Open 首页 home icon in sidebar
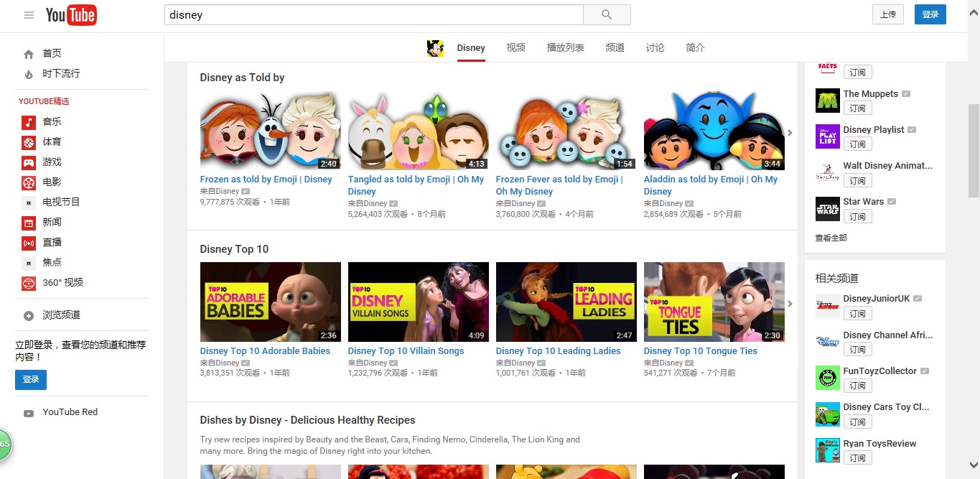The image size is (980, 479). coord(29,54)
